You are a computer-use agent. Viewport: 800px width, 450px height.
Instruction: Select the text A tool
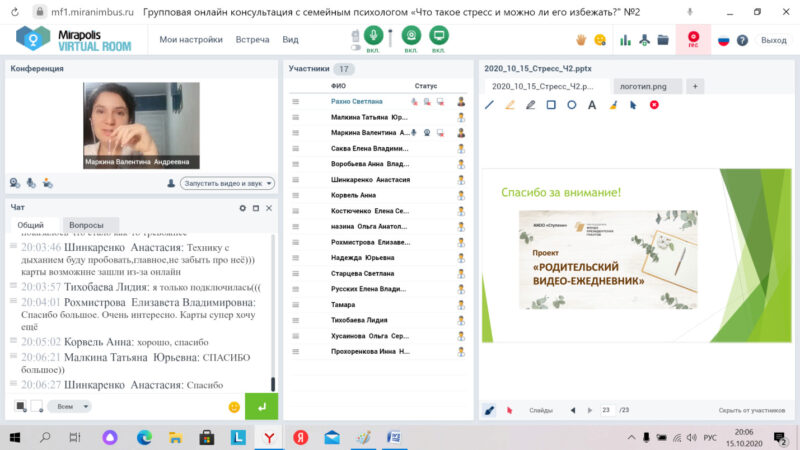tap(592, 105)
